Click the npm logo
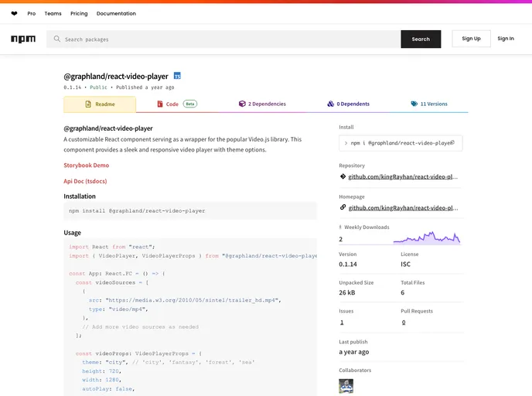Image resolution: width=532 pixels, height=396 pixels. click(23, 39)
